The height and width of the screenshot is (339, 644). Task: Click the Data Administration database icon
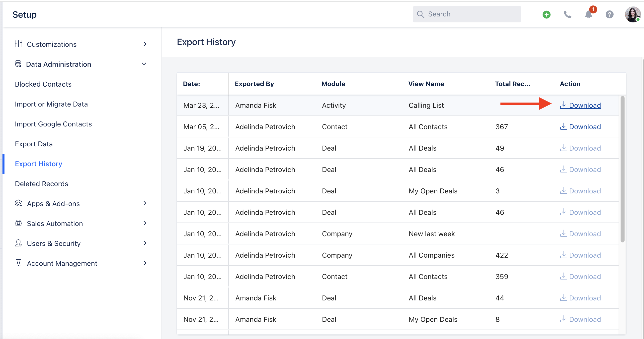tap(18, 64)
